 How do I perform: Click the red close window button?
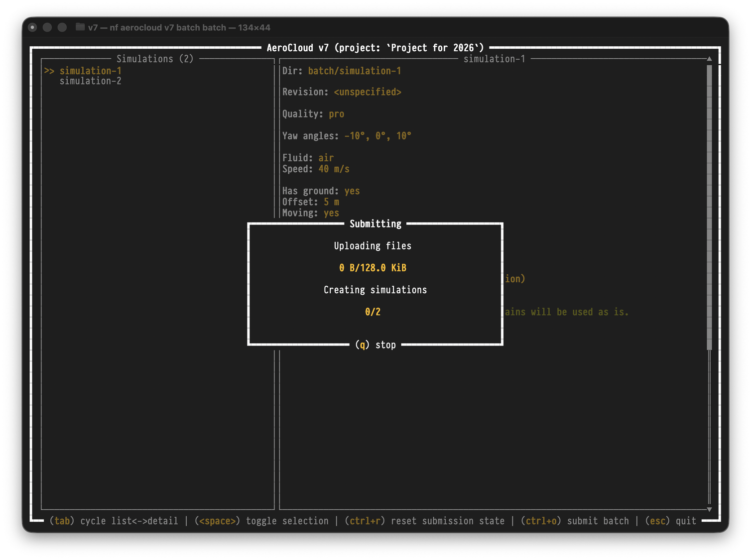(x=32, y=27)
